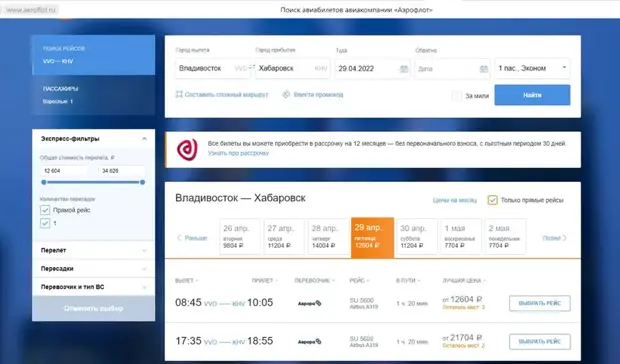Select the 30 апр. date tab

417,236
